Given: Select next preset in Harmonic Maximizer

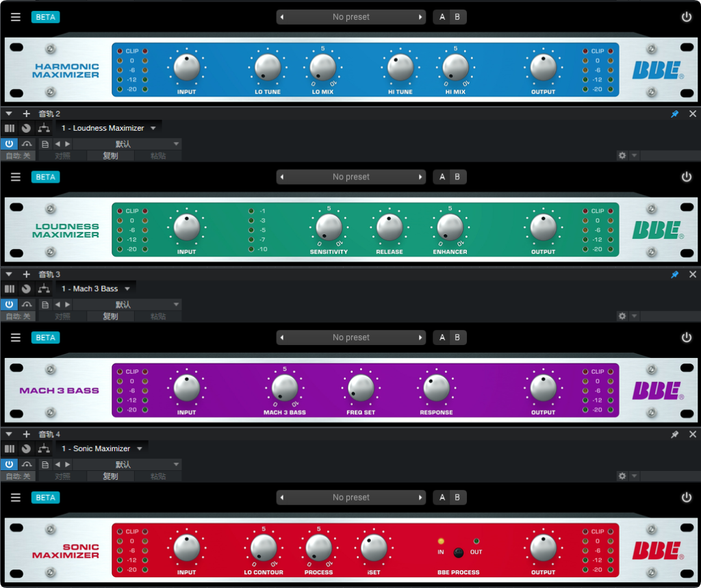Looking at the screenshot, I should pos(420,17).
